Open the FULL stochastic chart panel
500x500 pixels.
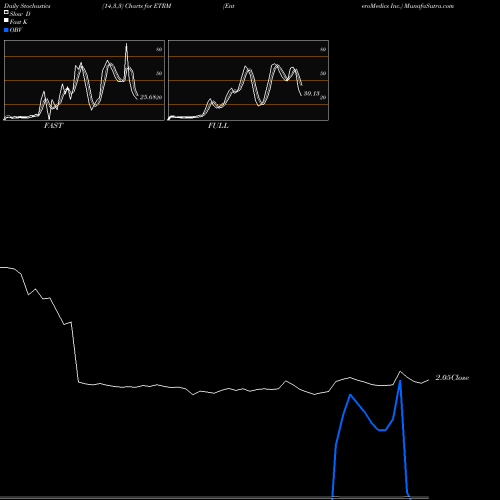248,80
